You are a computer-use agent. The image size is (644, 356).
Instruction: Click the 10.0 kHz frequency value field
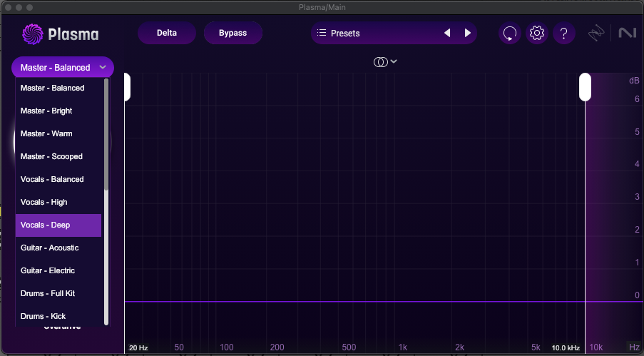point(566,347)
